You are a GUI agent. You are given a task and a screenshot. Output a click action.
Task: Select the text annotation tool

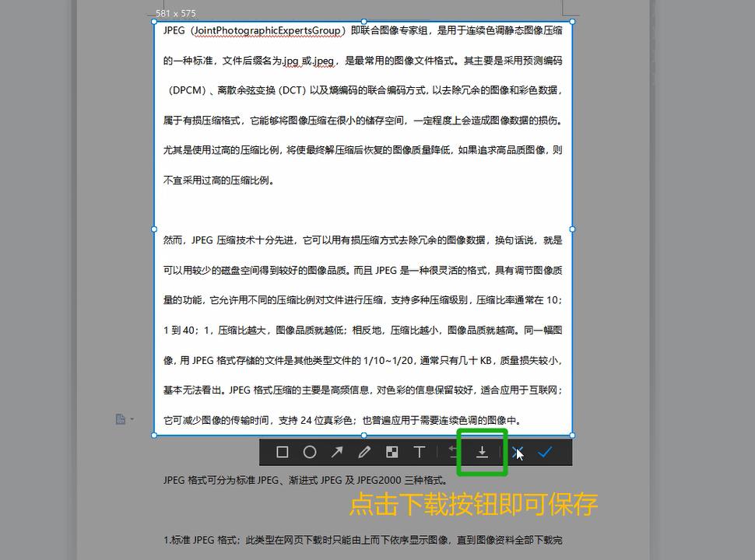(x=420, y=451)
